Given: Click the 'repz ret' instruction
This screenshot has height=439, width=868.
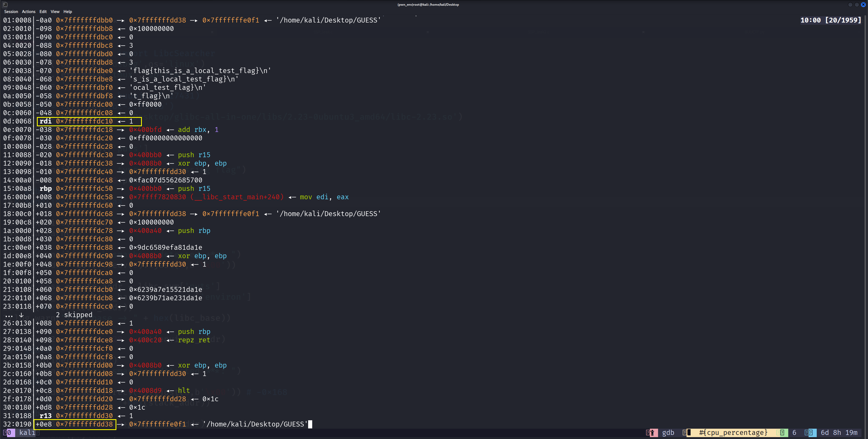Looking at the screenshot, I should point(194,340).
